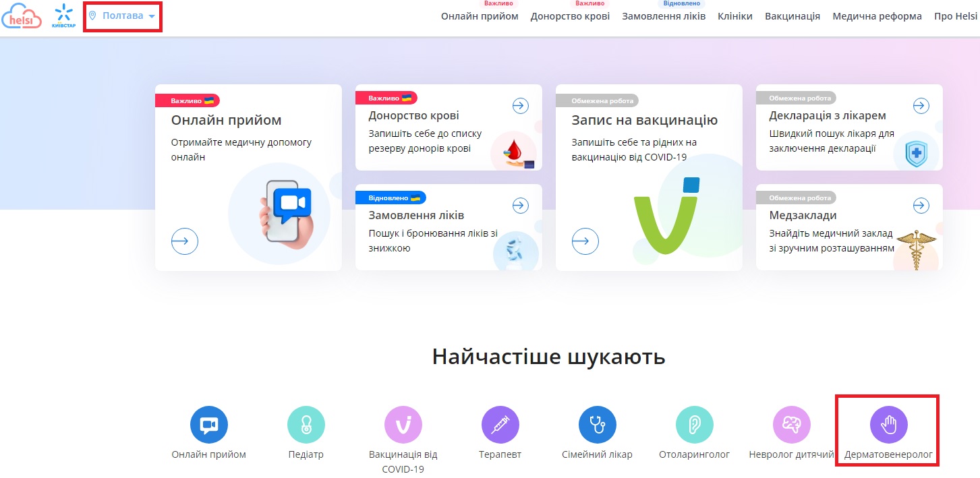Select Сімейний лікар stethoscope icon
980x478 pixels.
pos(597,425)
